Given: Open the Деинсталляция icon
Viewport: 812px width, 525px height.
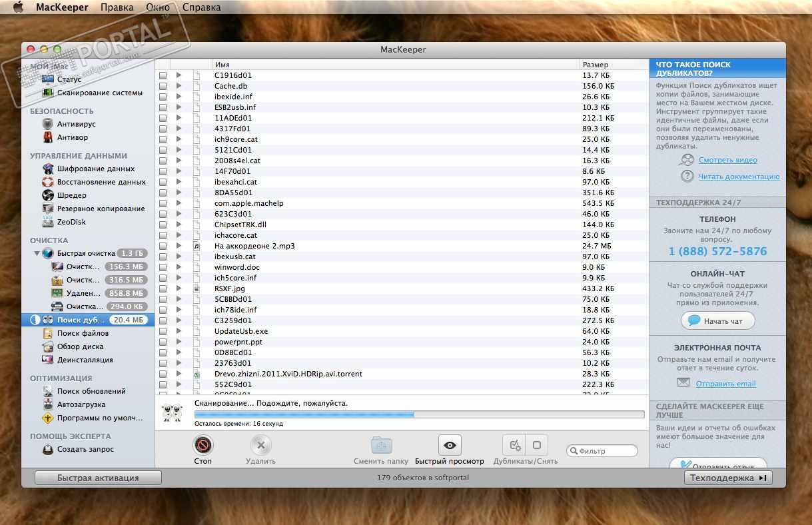Looking at the screenshot, I should (x=48, y=360).
